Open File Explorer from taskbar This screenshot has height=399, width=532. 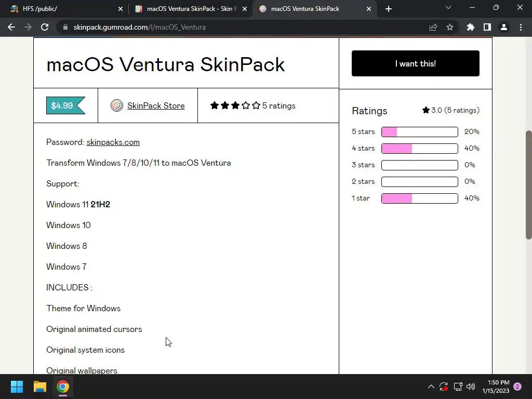[39, 387]
